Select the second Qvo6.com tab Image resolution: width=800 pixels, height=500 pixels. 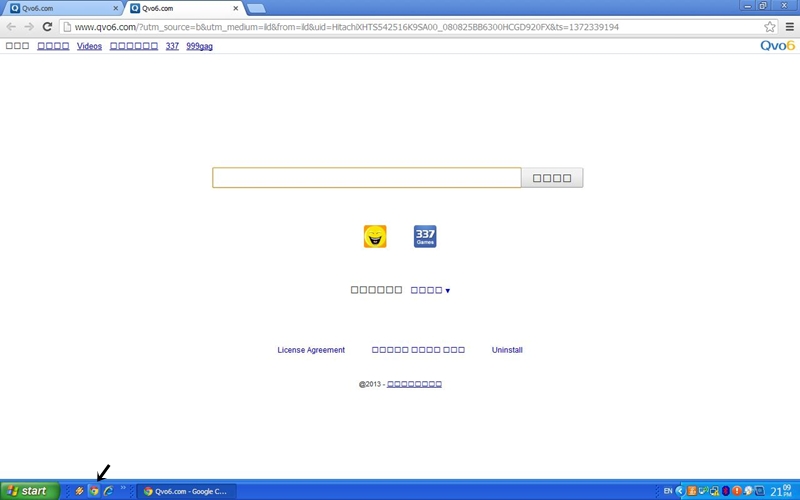[184, 8]
